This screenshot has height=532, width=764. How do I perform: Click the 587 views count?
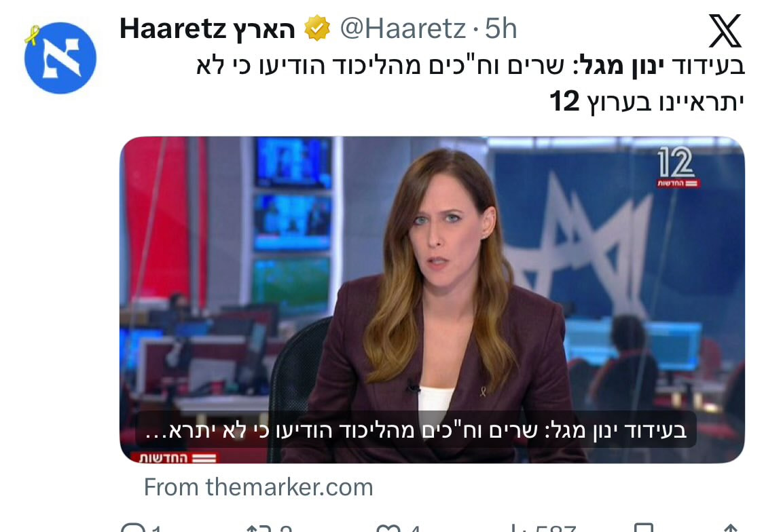(556, 528)
